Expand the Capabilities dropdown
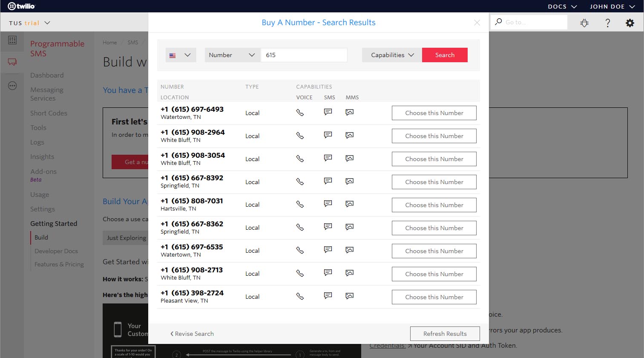 392,55
